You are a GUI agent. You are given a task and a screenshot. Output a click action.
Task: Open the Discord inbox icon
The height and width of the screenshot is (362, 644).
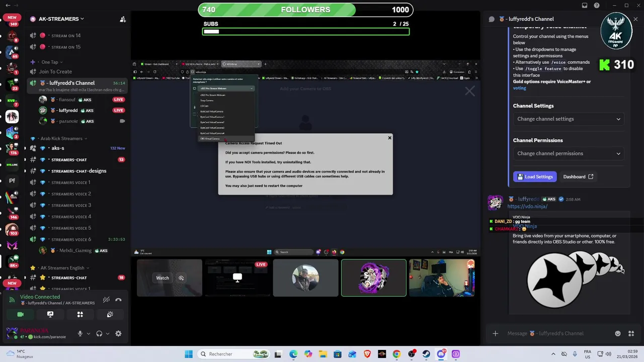(x=584, y=6)
